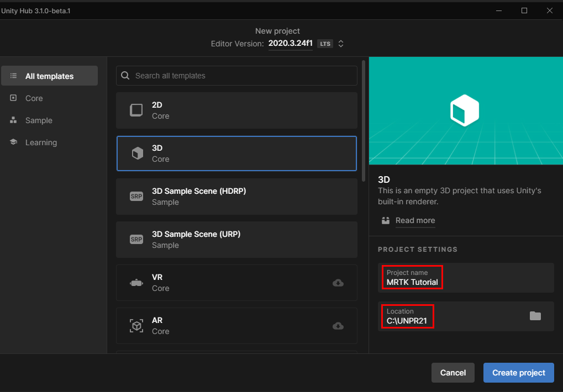Click the 2D square icon on the 2D template

coord(136,110)
